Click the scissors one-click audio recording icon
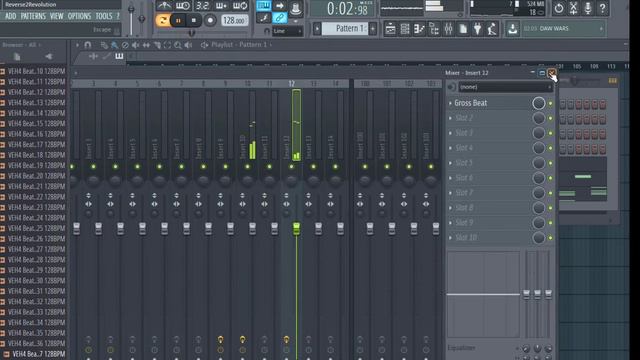 573,8
